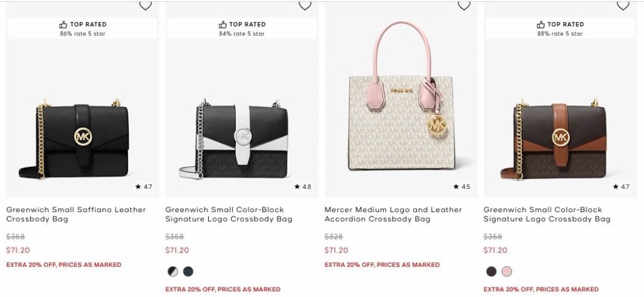The width and height of the screenshot is (644, 297).
Task: Choose light pink color swatch
Action: coord(506,271)
